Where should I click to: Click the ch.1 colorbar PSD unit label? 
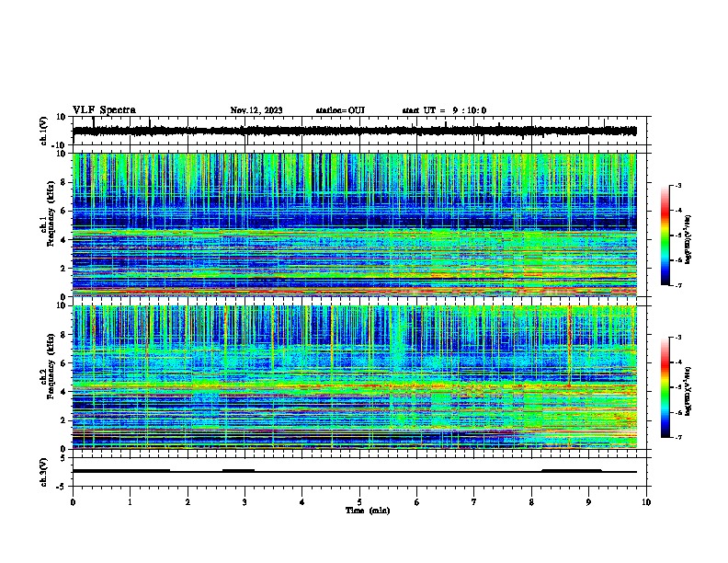point(688,239)
